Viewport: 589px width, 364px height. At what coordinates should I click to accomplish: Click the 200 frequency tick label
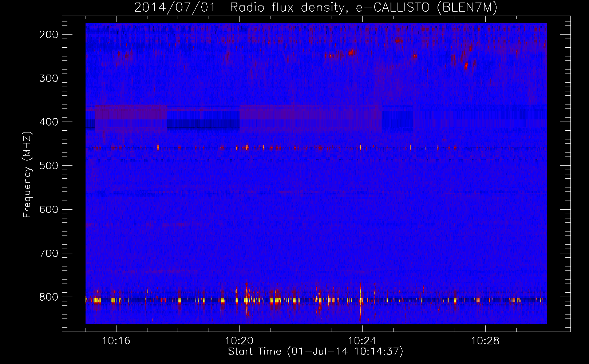[x=49, y=35]
